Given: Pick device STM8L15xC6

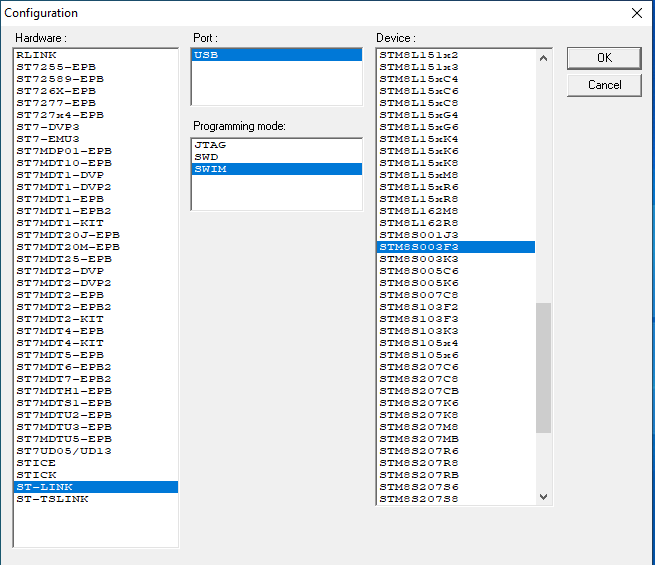Looking at the screenshot, I should click(456, 91).
